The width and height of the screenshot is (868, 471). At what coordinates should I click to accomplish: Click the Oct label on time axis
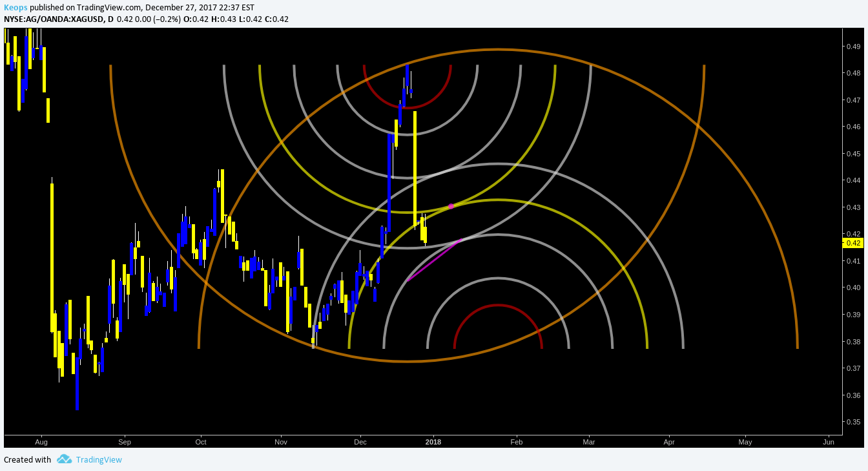tap(201, 443)
